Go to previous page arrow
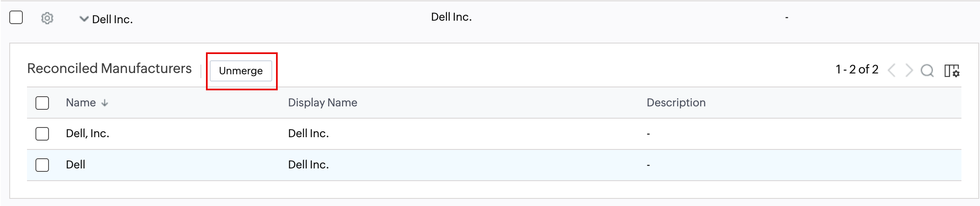The height and width of the screenshot is (206, 980). (891, 70)
